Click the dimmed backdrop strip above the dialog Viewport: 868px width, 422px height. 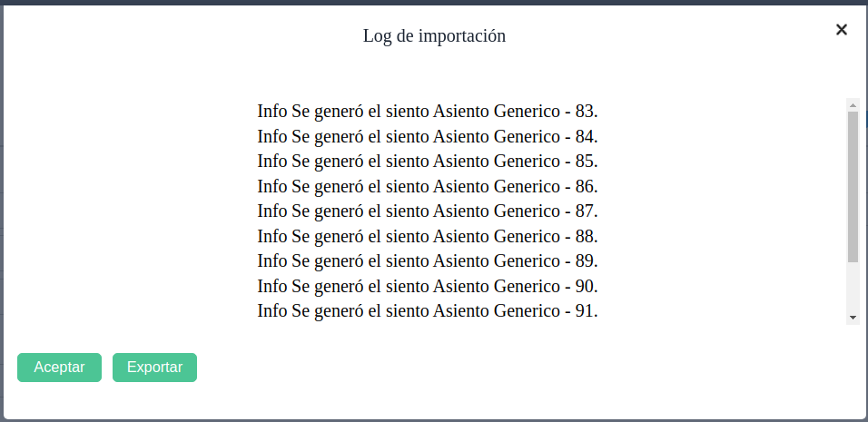click(434, 2)
